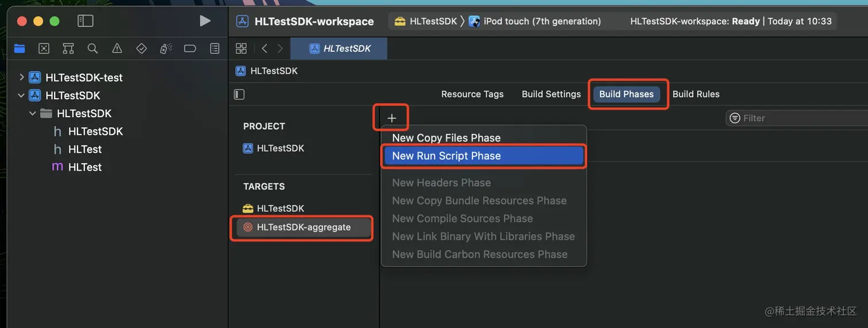Click the related items grid icon
The width and height of the screenshot is (868, 328).
coord(241,48)
